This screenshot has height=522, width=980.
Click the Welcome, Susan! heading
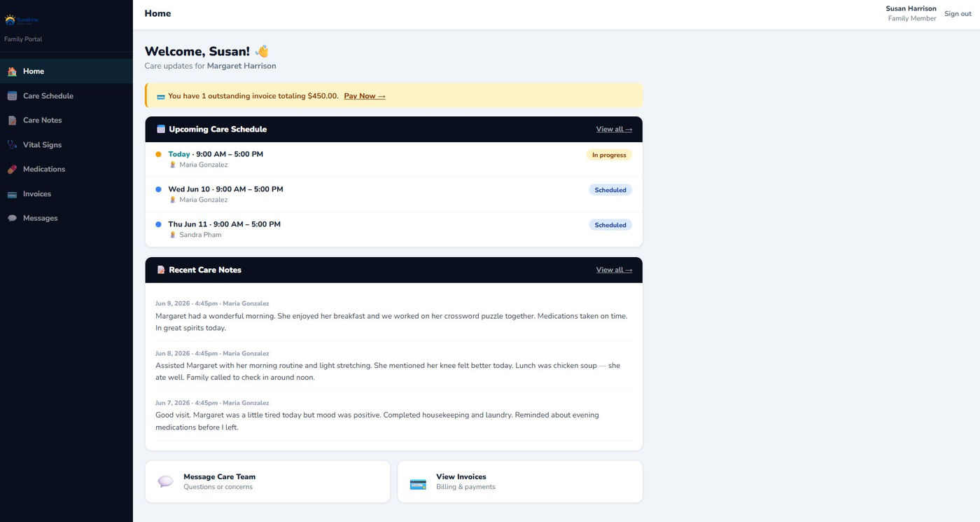[197, 51]
